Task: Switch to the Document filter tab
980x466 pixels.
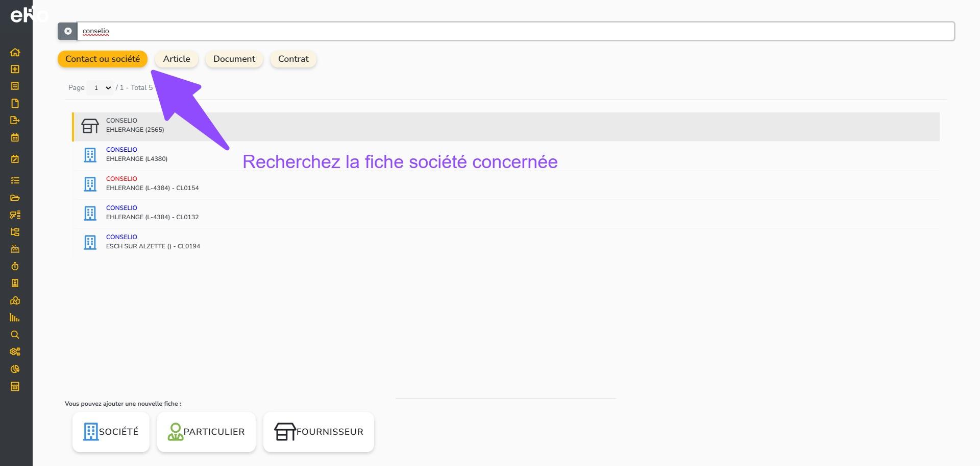Action: [x=234, y=59]
